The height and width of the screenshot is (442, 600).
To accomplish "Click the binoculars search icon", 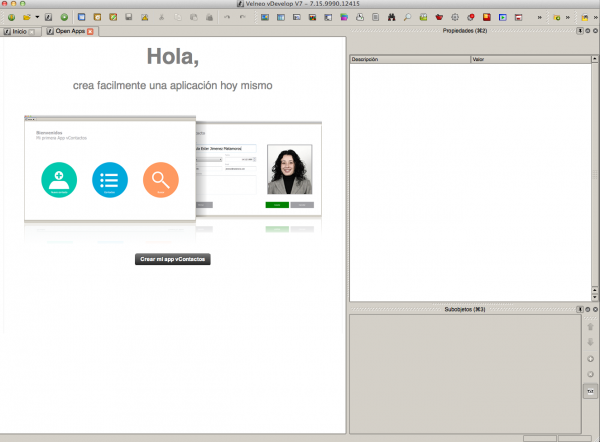I will coord(391,17).
